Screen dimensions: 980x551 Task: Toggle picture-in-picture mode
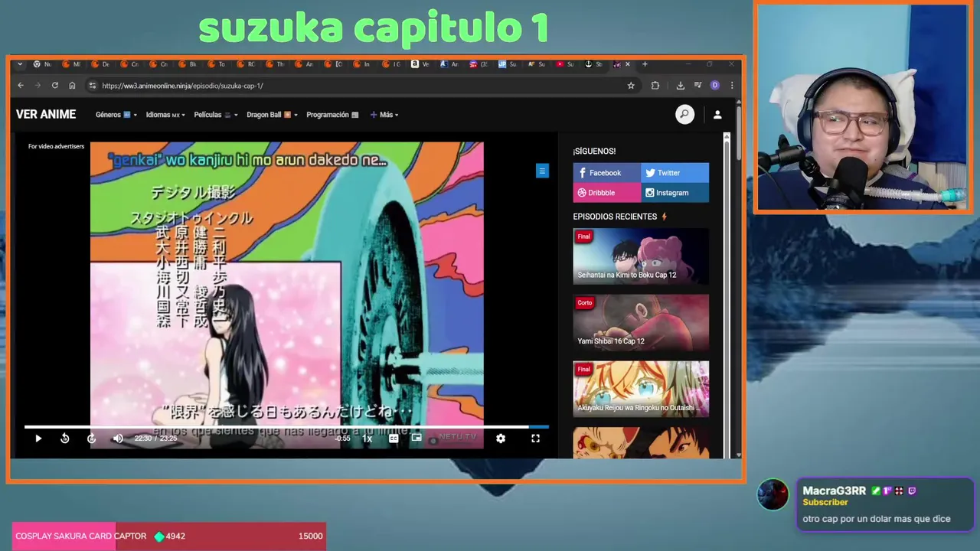coord(416,439)
